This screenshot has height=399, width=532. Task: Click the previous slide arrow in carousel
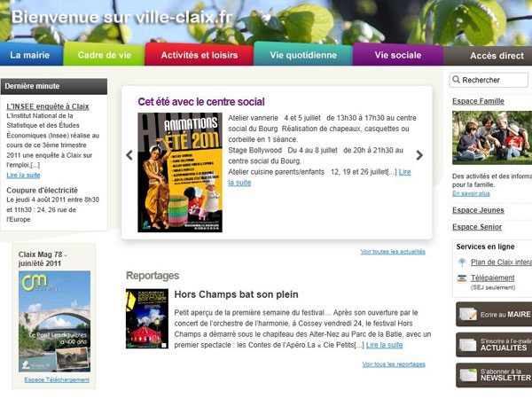(x=129, y=155)
